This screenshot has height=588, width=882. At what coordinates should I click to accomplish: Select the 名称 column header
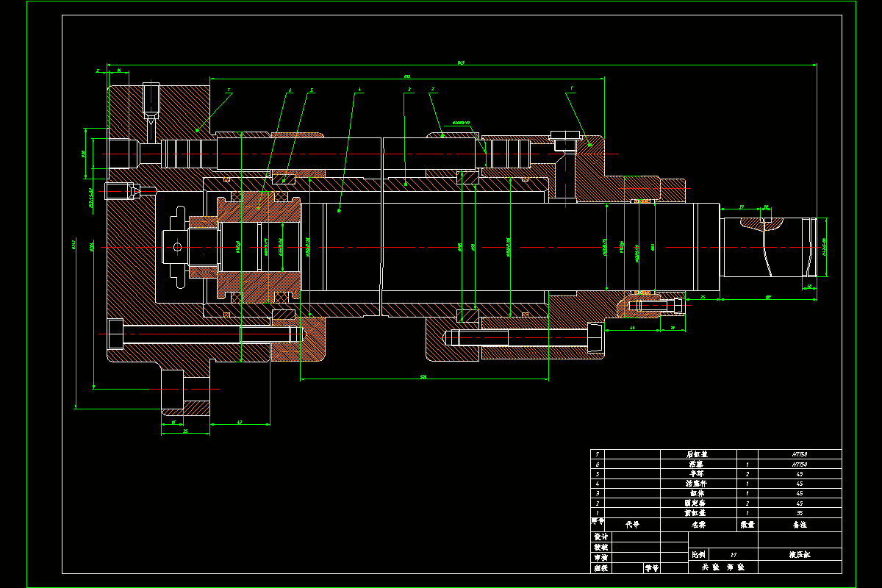698,526
